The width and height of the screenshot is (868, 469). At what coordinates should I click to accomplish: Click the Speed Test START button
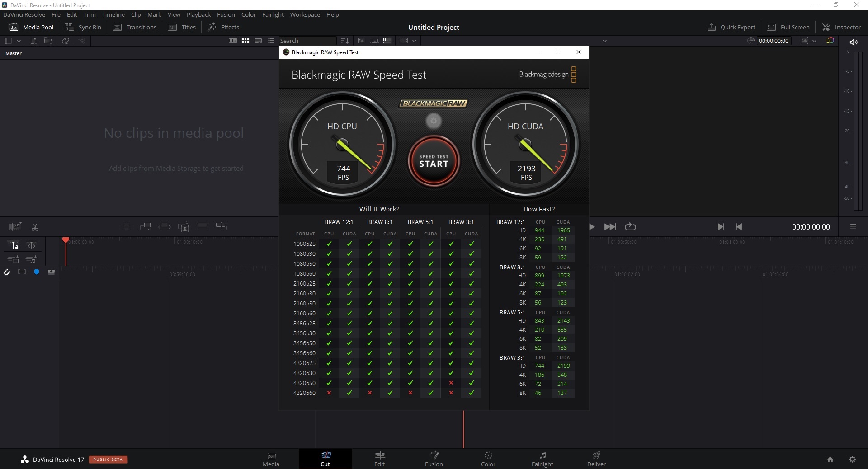tap(434, 161)
